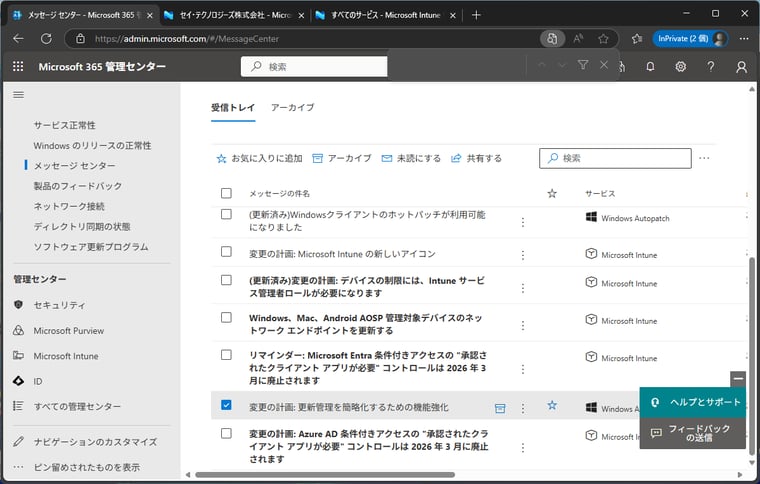Check デバイスの制限 message checkbox
Screen dimensions: 760x484
pos(226,280)
